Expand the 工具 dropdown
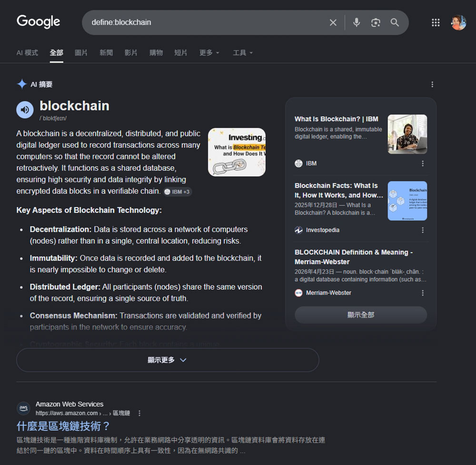The width and height of the screenshot is (476, 465). point(243,53)
